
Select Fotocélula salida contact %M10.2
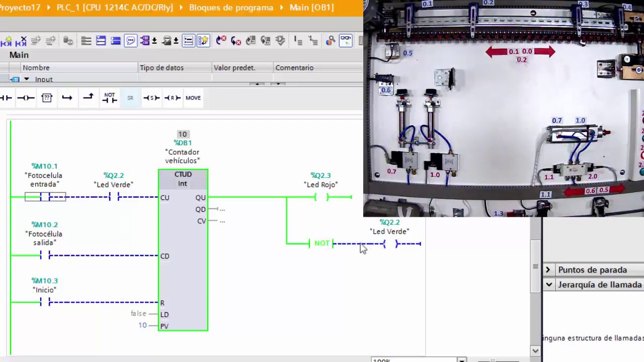(45, 255)
